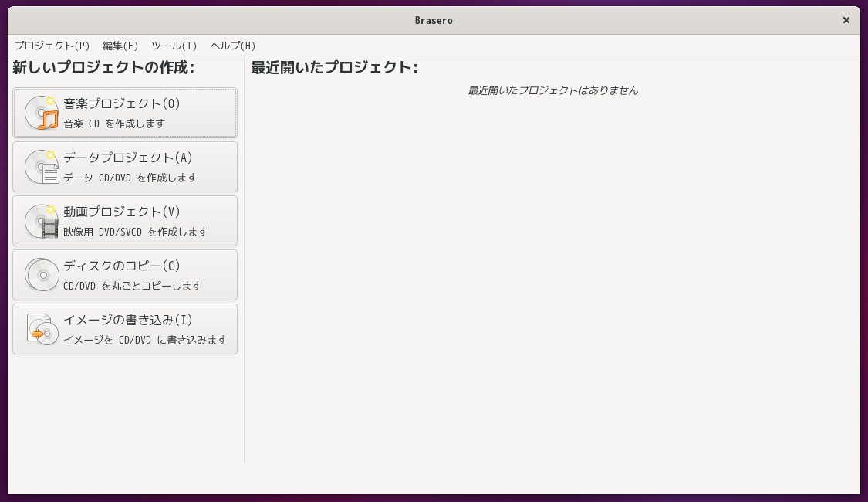The width and height of the screenshot is (868, 502).
Task: Click the 最近開いたプロジェクト heading
Action: [x=334, y=68]
